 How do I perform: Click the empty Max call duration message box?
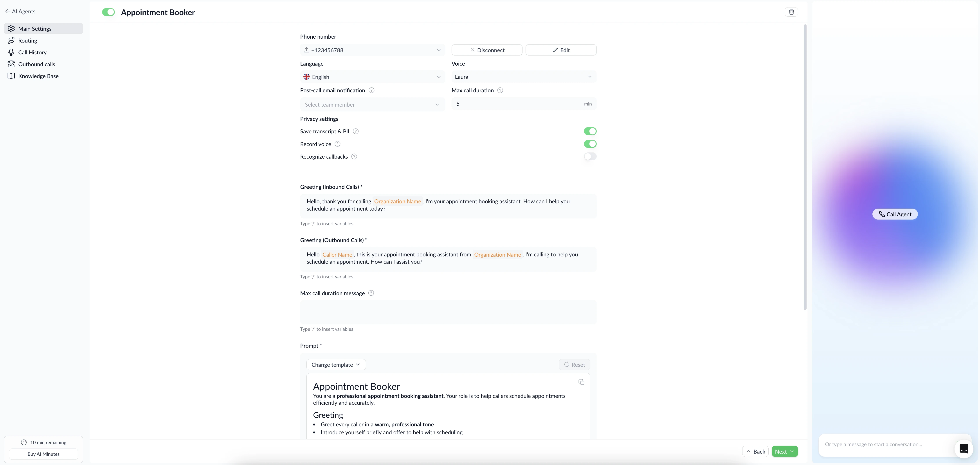(448, 312)
